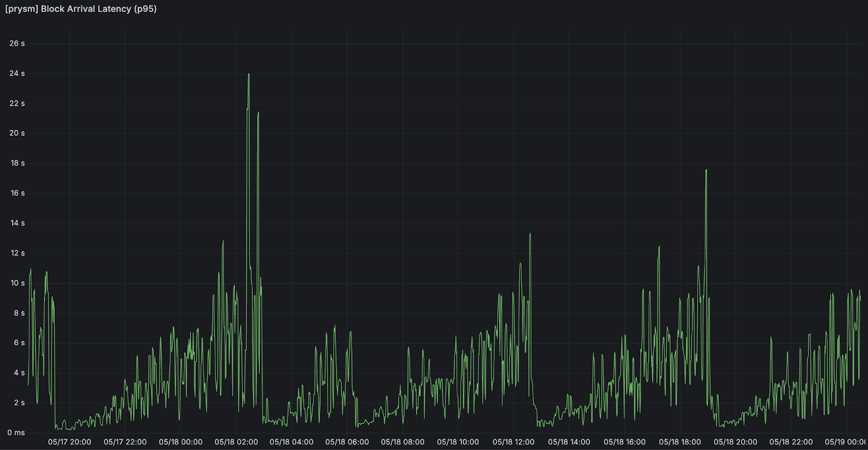This screenshot has height=450, width=868.
Task: Click the tallest 24 s latency spike
Action: click(x=249, y=74)
